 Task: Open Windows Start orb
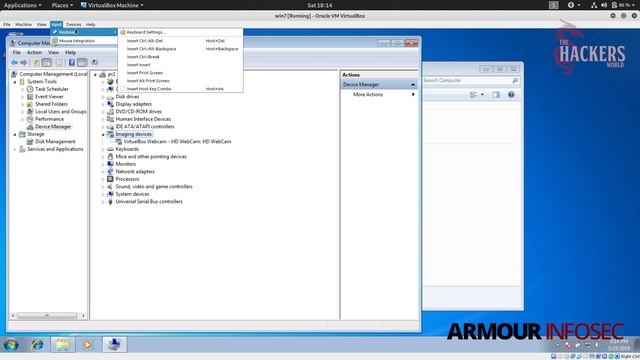pos(11,345)
